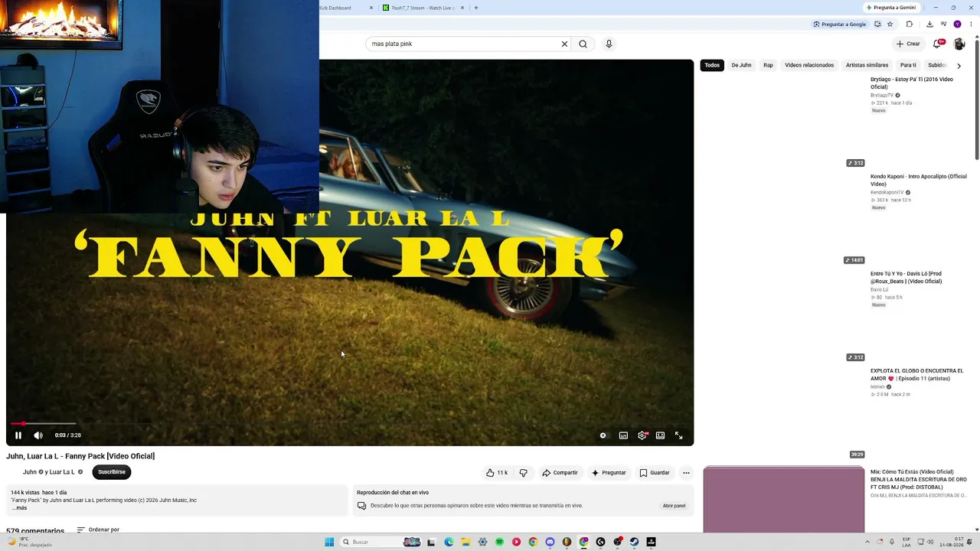The height and width of the screenshot is (551, 980).
Task: Show more filter chips with the right arrow
Action: 959,66
